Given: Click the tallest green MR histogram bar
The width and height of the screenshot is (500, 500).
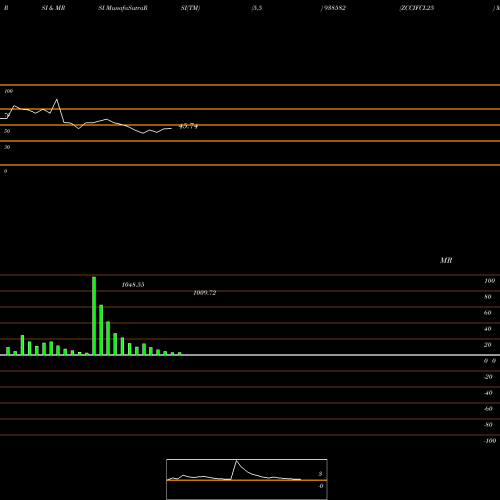Looking at the screenshot, I should click(94, 316).
